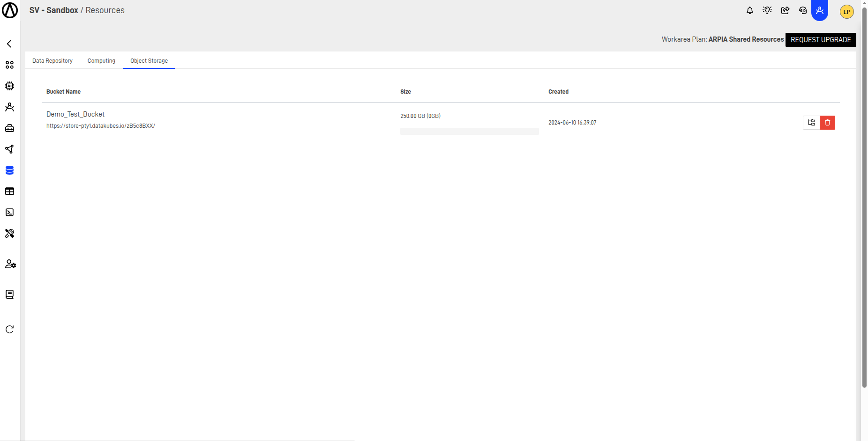Click the Created column header
The width and height of the screenshot is (868, 441).
point(558,92)
